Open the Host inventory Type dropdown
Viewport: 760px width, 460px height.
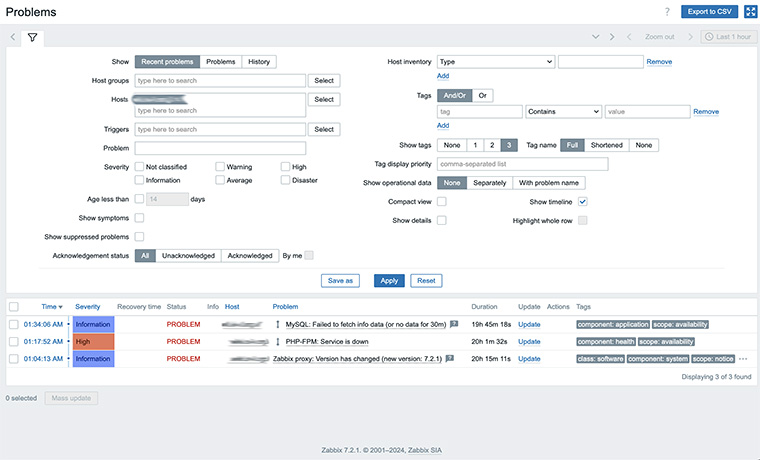point(495,62)
